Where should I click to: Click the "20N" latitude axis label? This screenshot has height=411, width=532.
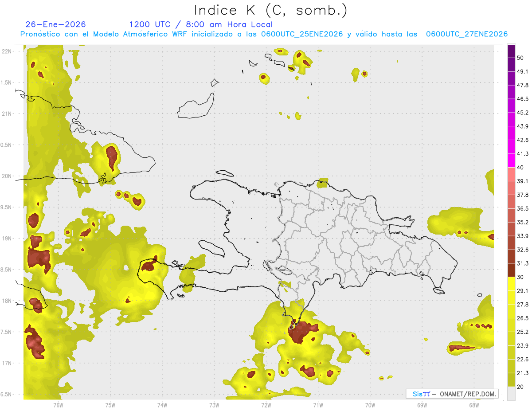coord(8,176)
